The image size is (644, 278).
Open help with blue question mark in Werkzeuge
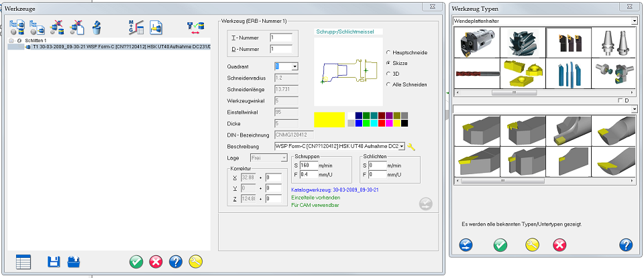click(175, 262)
